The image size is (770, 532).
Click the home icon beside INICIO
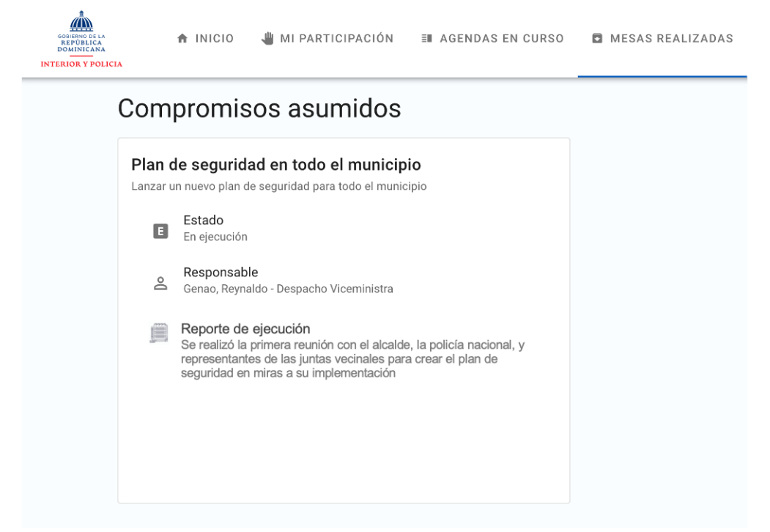(182, 38)
